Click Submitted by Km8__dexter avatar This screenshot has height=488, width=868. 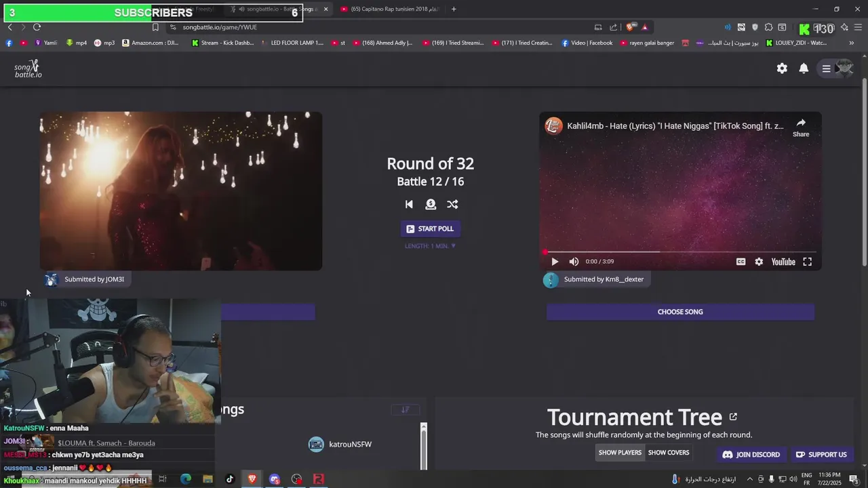coord(551,279)
